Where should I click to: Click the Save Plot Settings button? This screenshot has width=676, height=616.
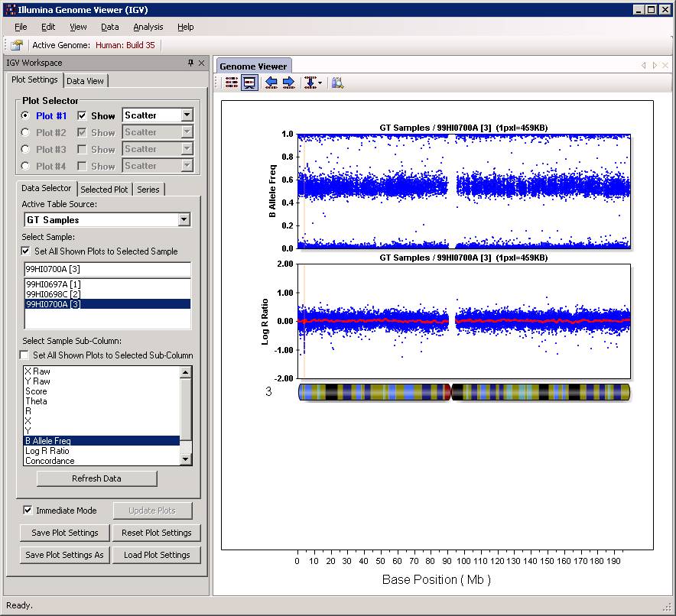click(65, 533)
